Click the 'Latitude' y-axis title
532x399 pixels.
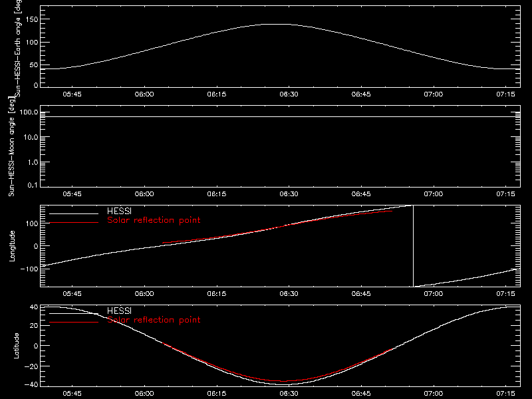tap(16, 346)
